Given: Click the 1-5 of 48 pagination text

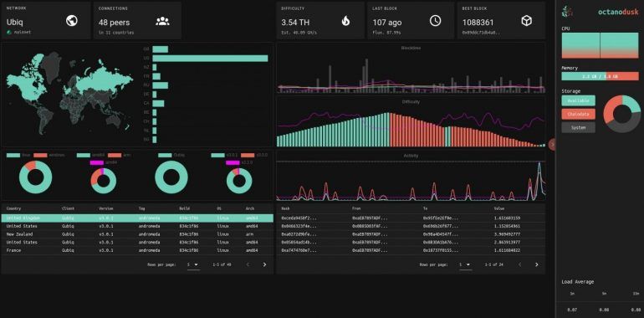Looking at the screenshot, I should (222, 265).
